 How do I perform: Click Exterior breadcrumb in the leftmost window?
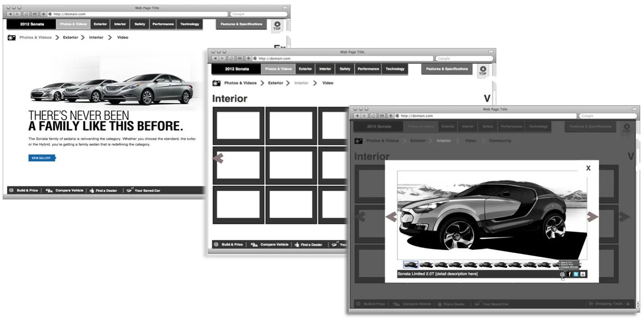(x=71, y=37)
